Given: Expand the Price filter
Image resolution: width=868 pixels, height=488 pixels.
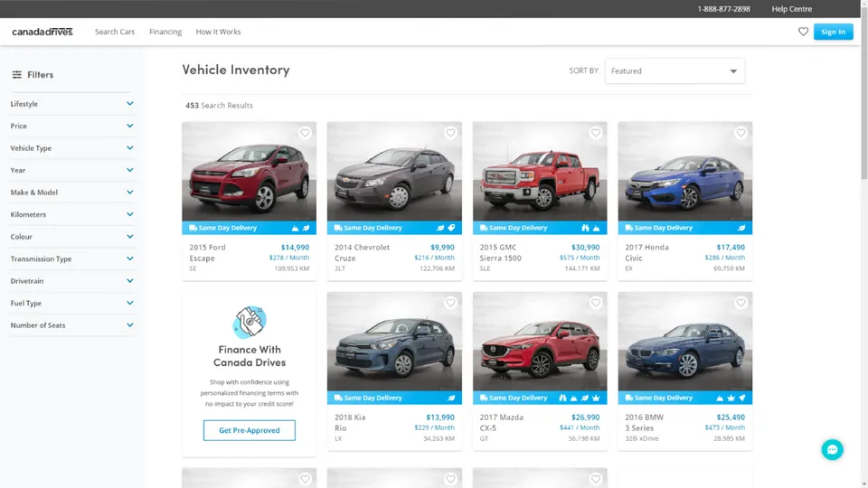Looking at the screenshot, I should click(72, 126).
